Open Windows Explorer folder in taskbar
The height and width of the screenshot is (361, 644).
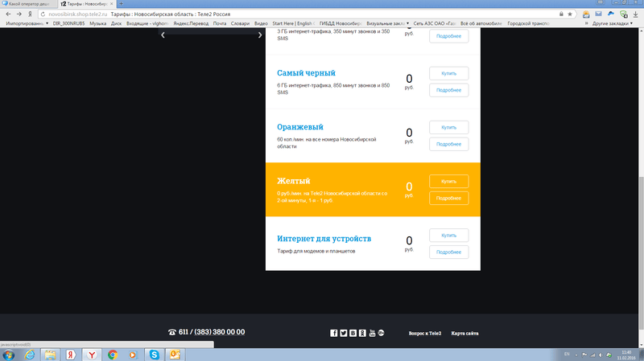pos(50,355)
